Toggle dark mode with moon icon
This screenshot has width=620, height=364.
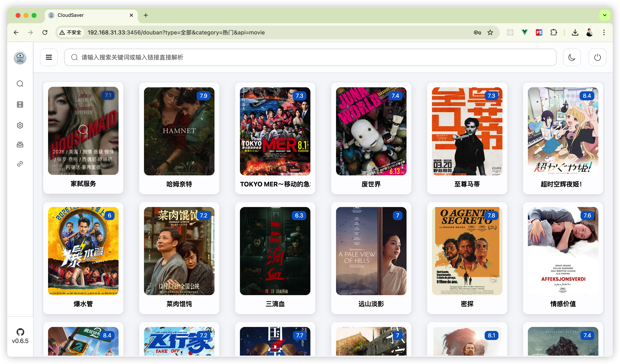click(x=572, y=57)
